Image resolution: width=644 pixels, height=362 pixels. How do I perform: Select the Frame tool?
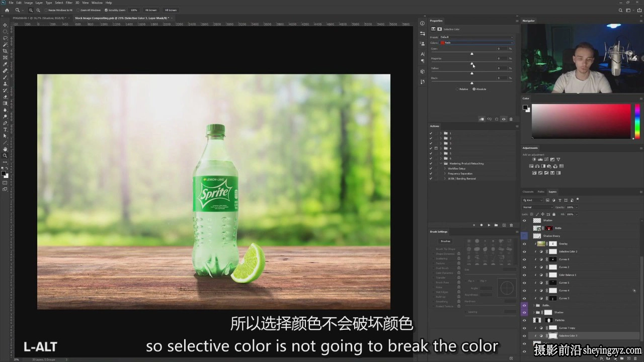pyautogui.click(x=5, y=57)
